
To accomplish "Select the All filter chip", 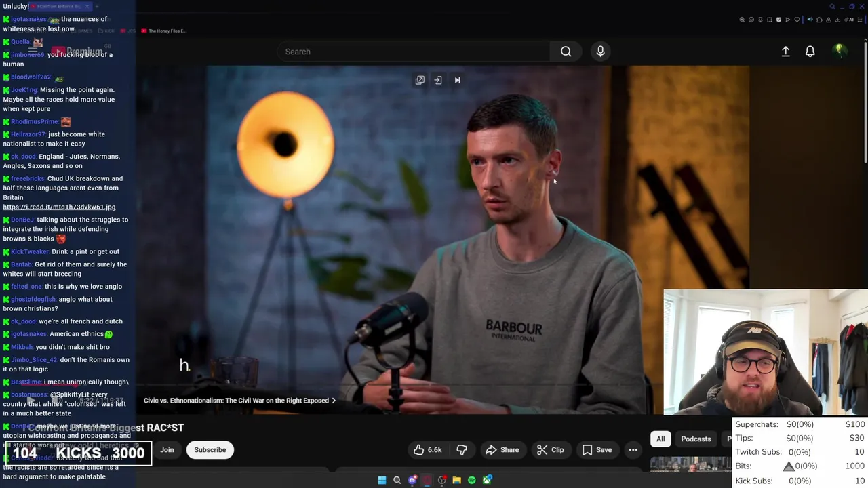I will tap(660, 439).
